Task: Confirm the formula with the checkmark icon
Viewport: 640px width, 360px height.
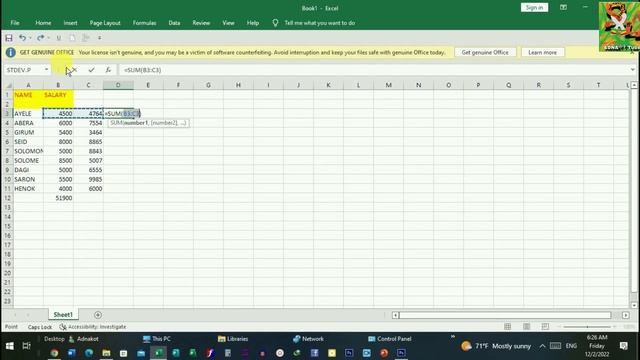Action: pyautogui.click(x=91, y=70)
